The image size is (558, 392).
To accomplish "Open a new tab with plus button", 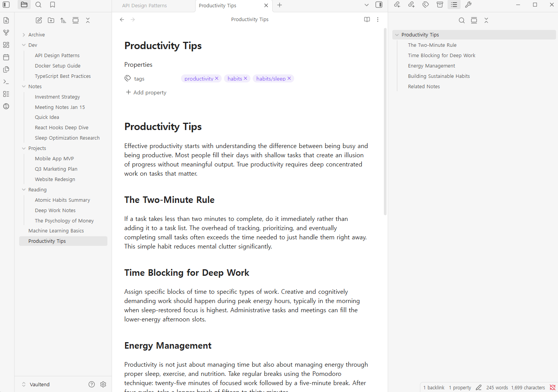I will click(280, 5).
